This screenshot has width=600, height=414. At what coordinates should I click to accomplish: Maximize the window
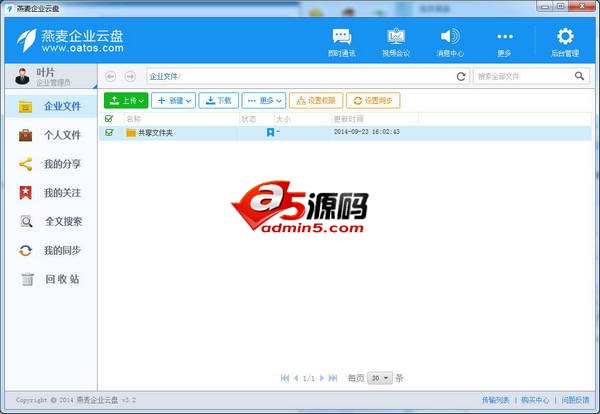(x=561, y=6)
